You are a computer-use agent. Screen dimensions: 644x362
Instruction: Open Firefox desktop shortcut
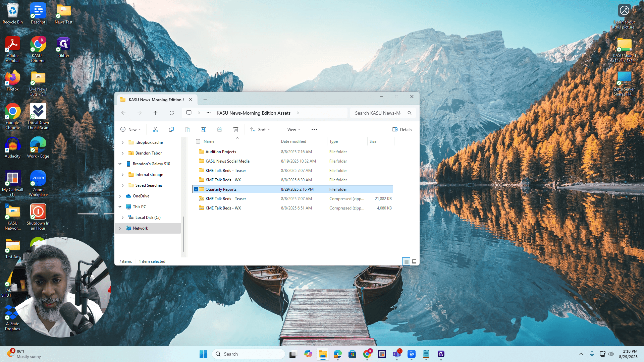point(12,80)
